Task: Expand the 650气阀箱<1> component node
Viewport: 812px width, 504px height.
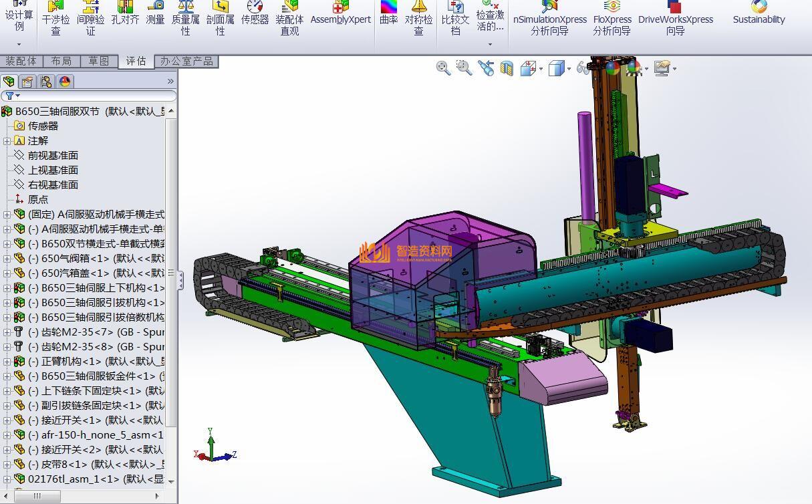Action: (7, 258)
